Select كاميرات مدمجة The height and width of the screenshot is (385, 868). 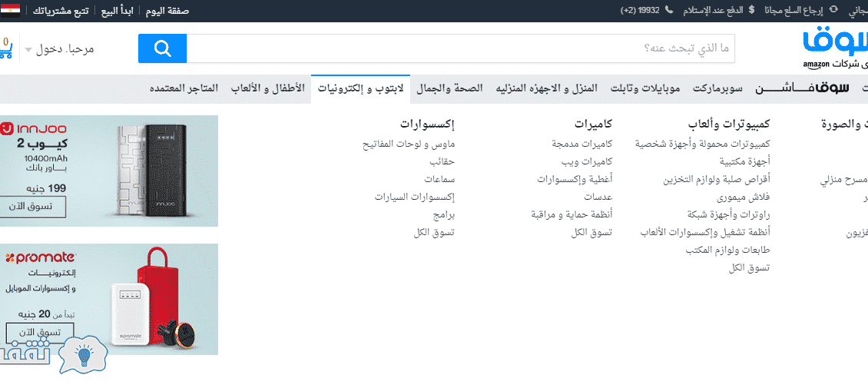click(581, 144)
